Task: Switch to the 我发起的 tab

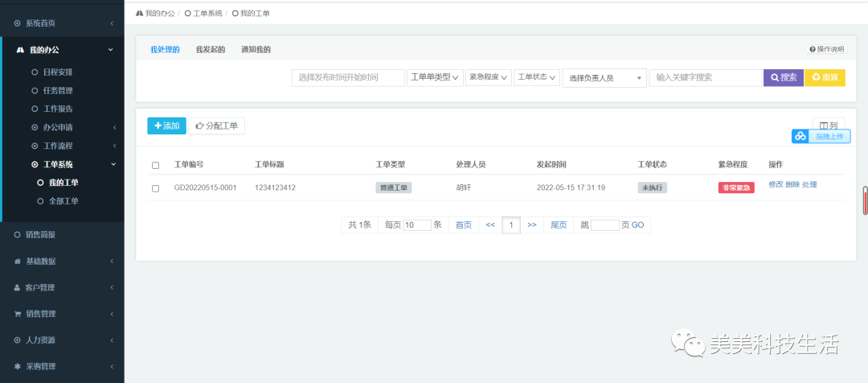Action: [x=211, y=50]
